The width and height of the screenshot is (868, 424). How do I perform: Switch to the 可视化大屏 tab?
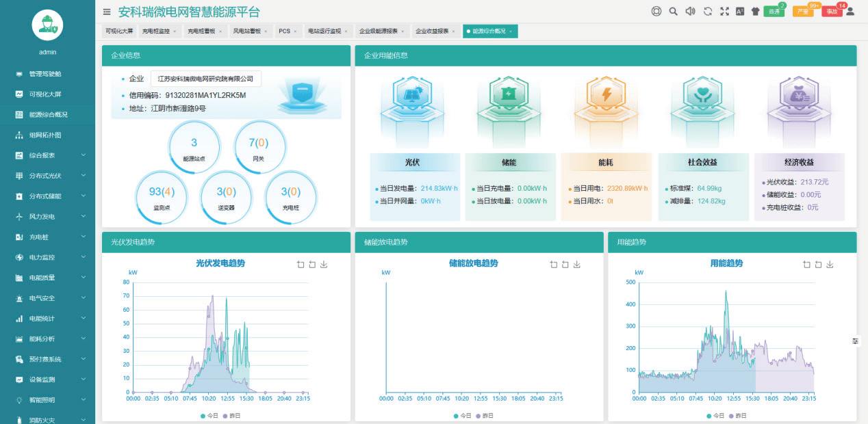point(118,31)
